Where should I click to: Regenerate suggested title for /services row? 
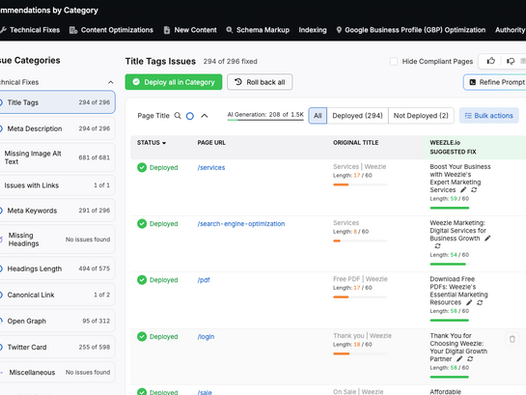tap(474, 190)
